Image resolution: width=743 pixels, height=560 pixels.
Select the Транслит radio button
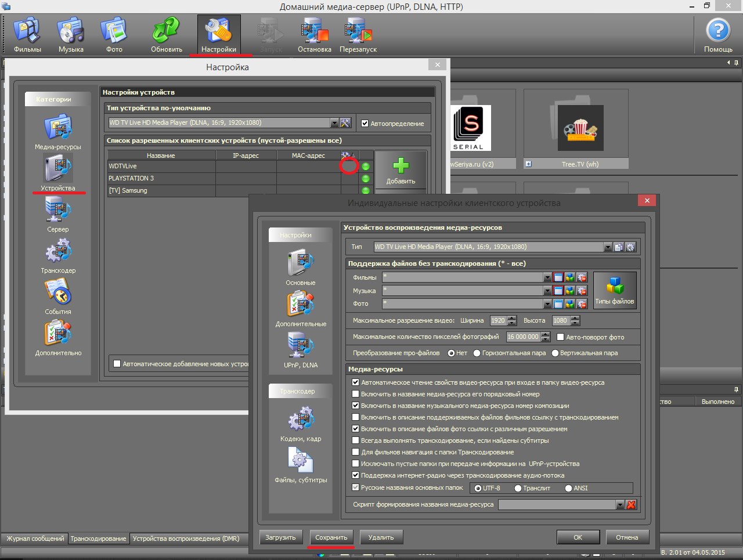click(518, 488)
